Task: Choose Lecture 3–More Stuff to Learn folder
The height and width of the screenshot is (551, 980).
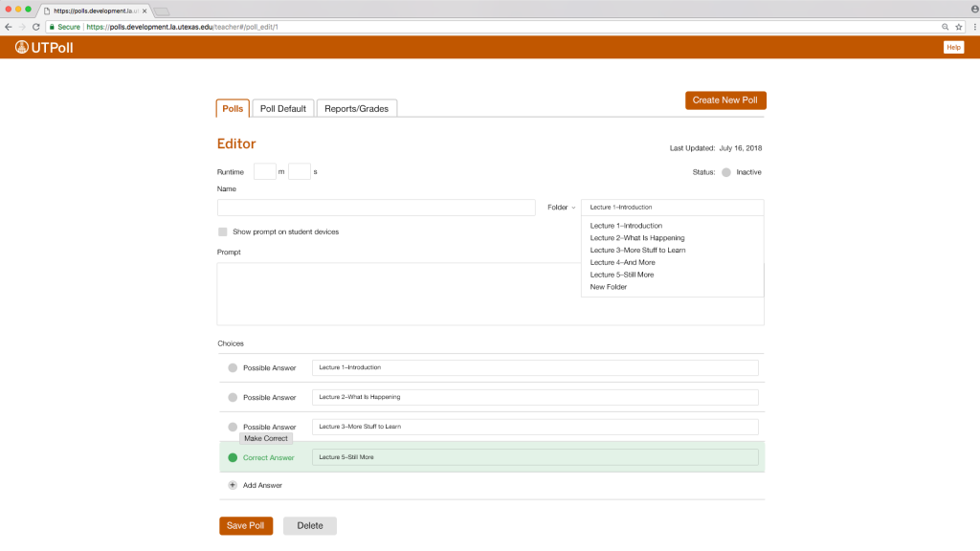Action: click(x=637, y=250)
